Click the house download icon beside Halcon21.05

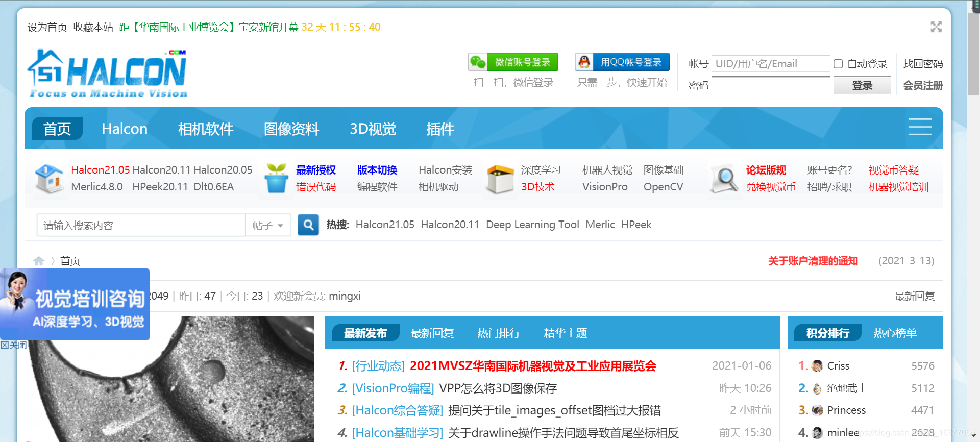49,179
